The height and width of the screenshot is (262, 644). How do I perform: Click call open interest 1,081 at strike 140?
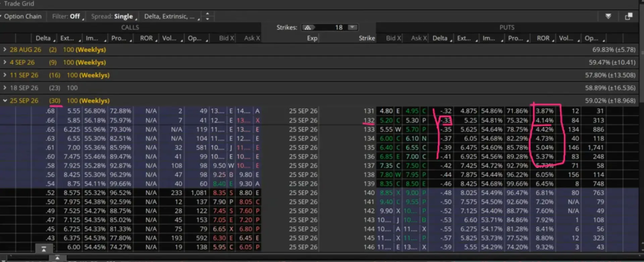pos(199,193)
